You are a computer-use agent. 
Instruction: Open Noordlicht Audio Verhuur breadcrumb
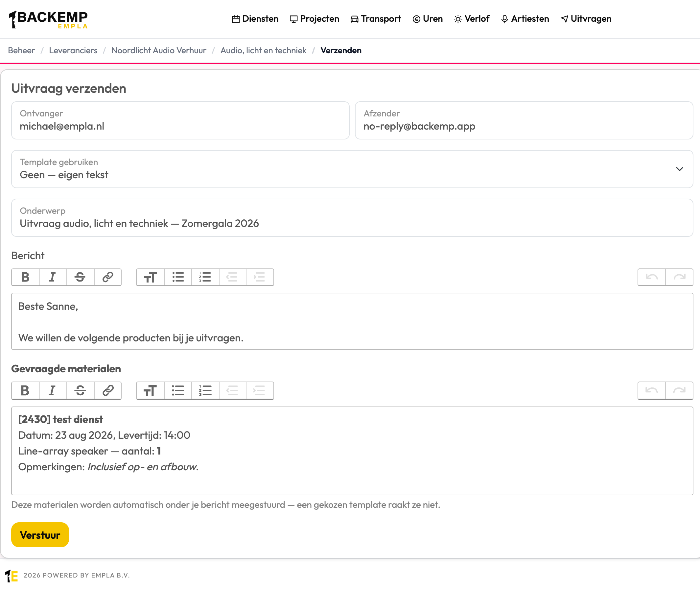(x=159, y=51)
